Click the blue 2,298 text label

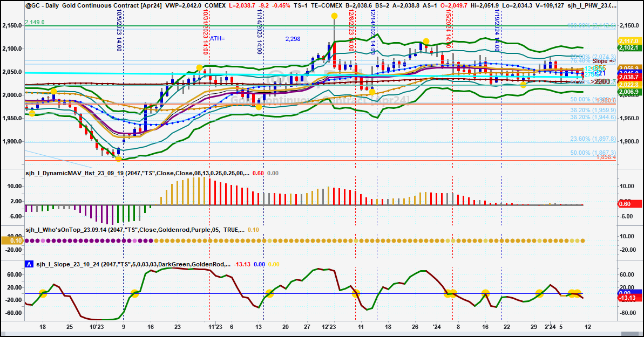click(x=293, y=39)
